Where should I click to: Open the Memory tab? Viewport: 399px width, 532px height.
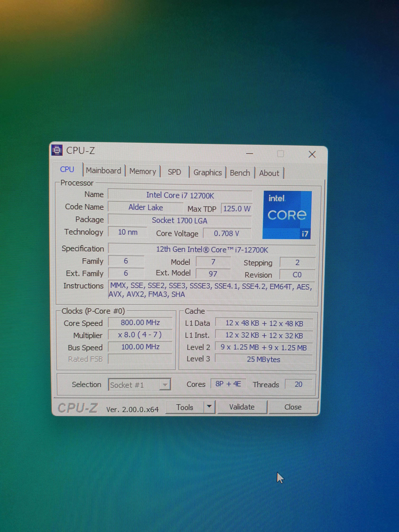coord(143,172)
